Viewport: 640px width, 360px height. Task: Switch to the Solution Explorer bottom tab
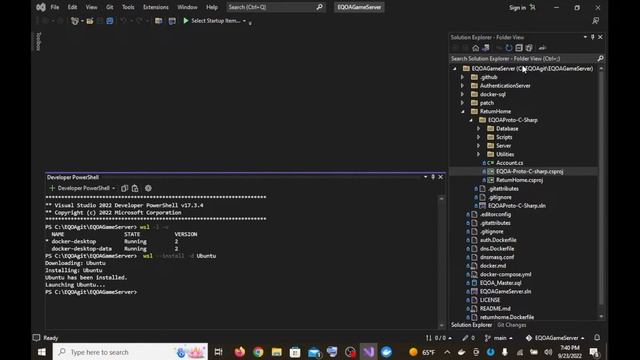tap(471, 325)
